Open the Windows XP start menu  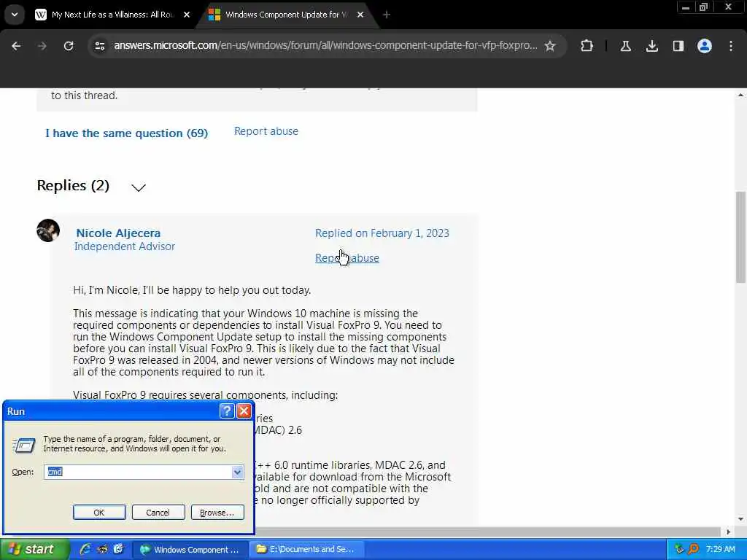[x=34, y=550]
